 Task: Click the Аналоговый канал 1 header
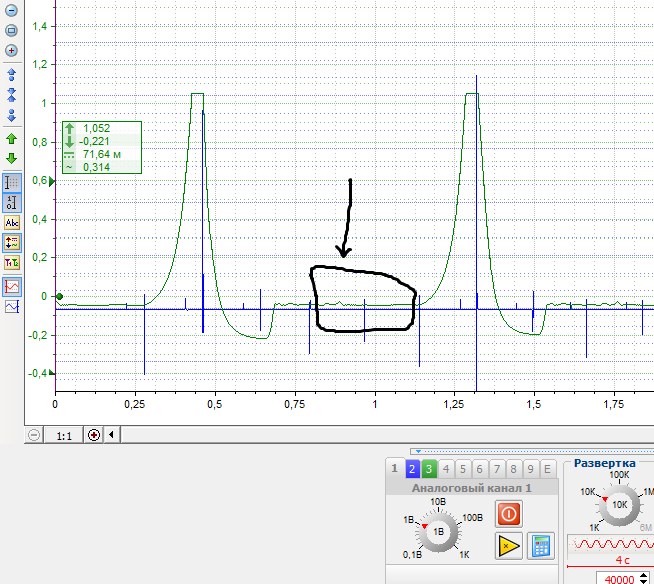472,488
